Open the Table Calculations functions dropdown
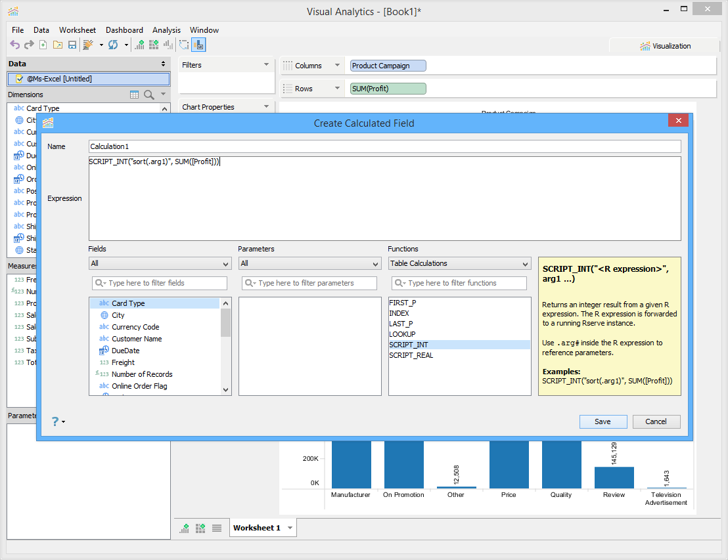The image size is (728, 560). 459,263
